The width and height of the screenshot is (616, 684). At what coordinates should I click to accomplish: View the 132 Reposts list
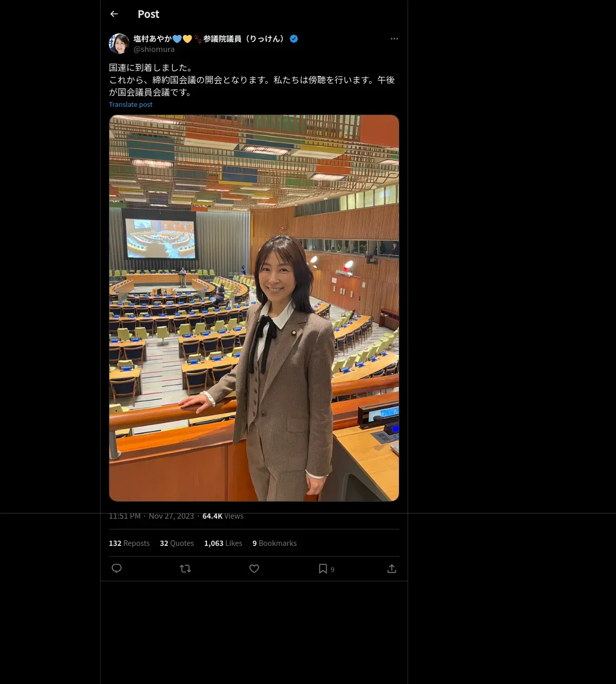(129, 543)
